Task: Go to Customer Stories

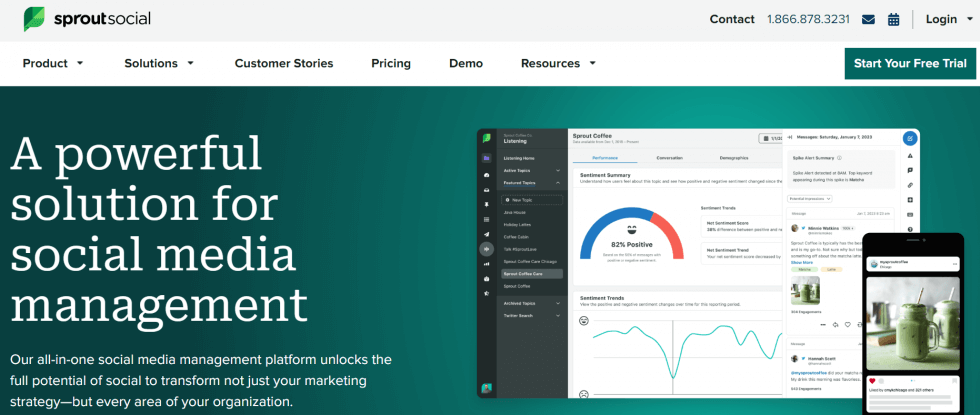Action: click(x=284, y=63)
